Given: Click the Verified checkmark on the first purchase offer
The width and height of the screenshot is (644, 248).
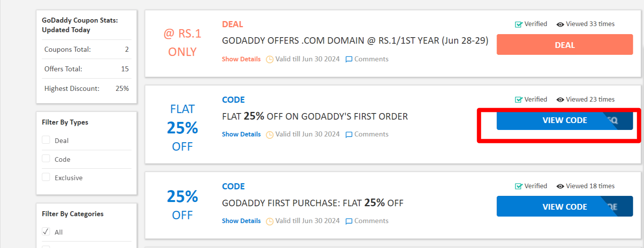Looking at the screenshot, I should 518,186.
